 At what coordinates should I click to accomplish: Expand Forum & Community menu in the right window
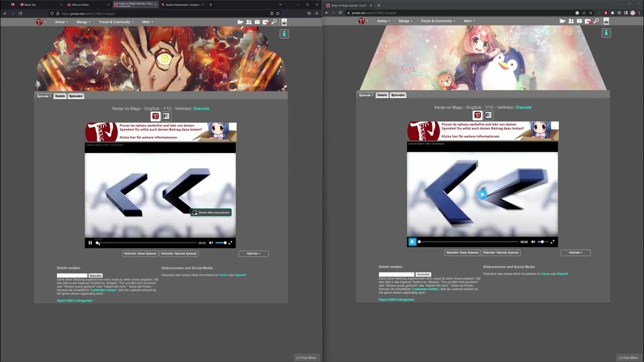point(438,21)
